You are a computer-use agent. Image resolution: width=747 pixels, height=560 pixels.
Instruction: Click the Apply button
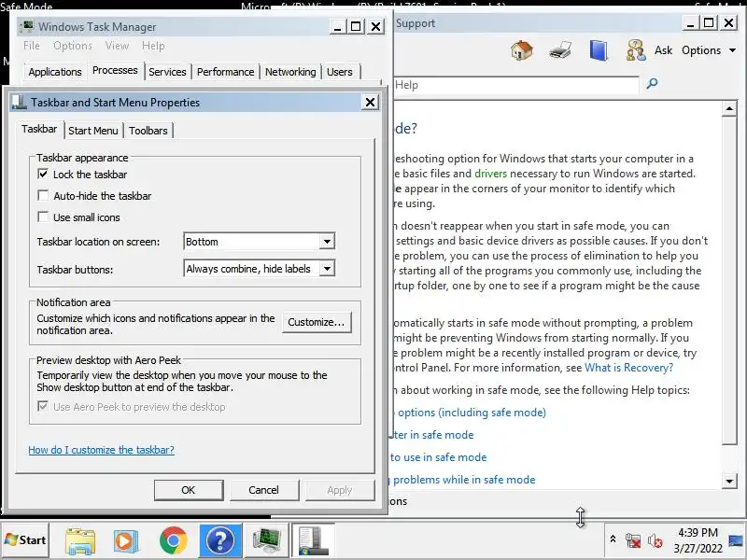pos(340,490)
